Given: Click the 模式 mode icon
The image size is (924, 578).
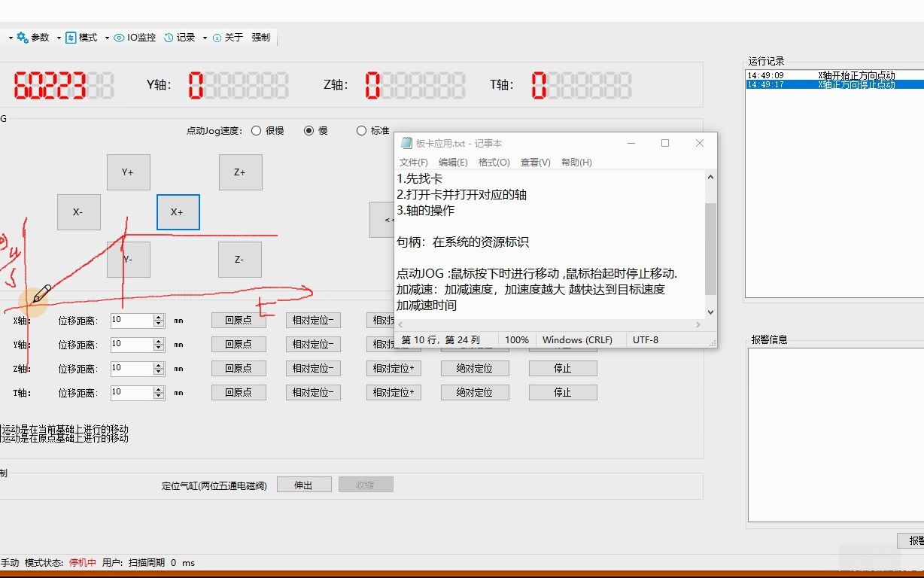Looking at the screenshot, I should (71, 37).
